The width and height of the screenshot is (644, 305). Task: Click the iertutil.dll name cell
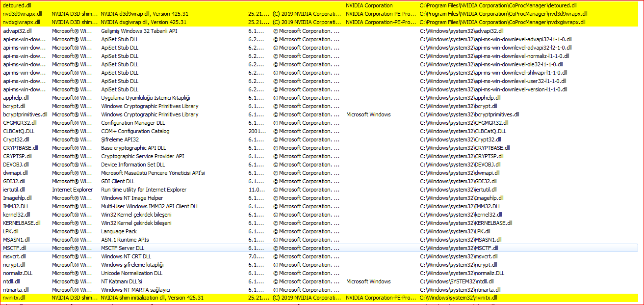(x=14, y=190)
